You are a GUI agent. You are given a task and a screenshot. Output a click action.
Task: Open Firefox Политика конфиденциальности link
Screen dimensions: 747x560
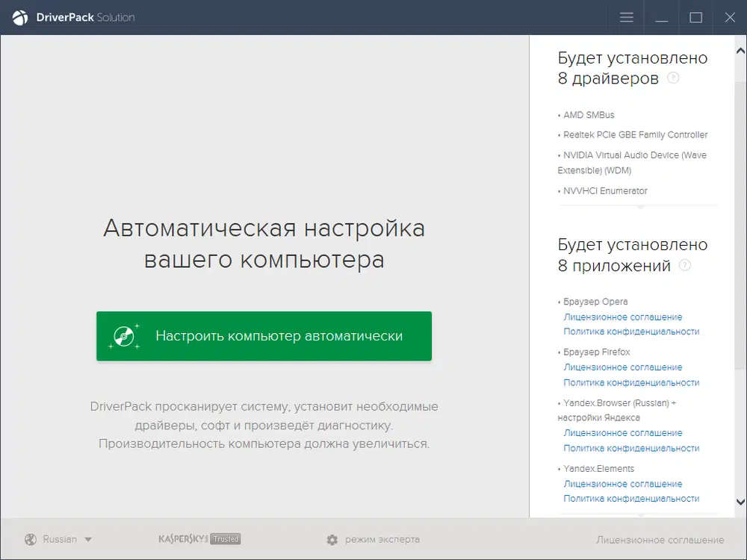coord(631,383)
